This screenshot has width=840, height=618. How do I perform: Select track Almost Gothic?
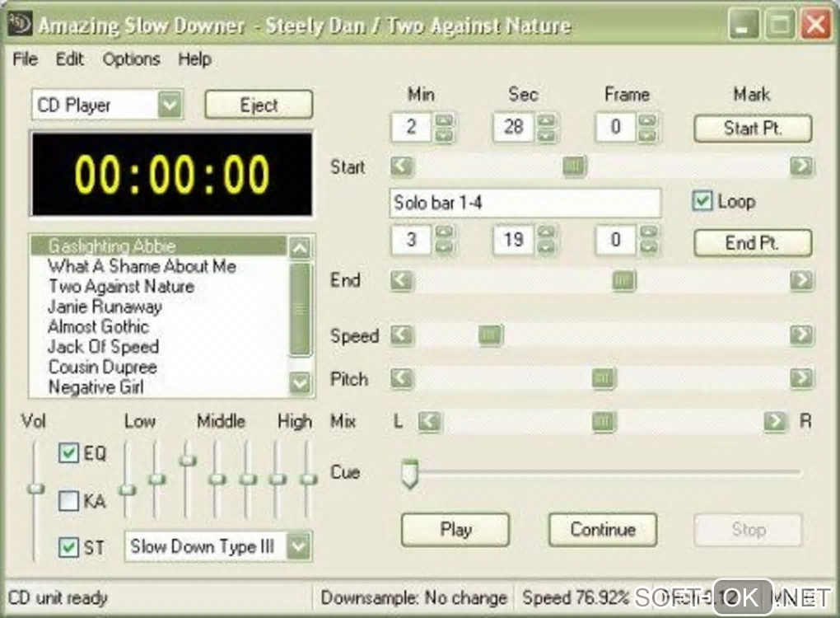pos(159,326)
